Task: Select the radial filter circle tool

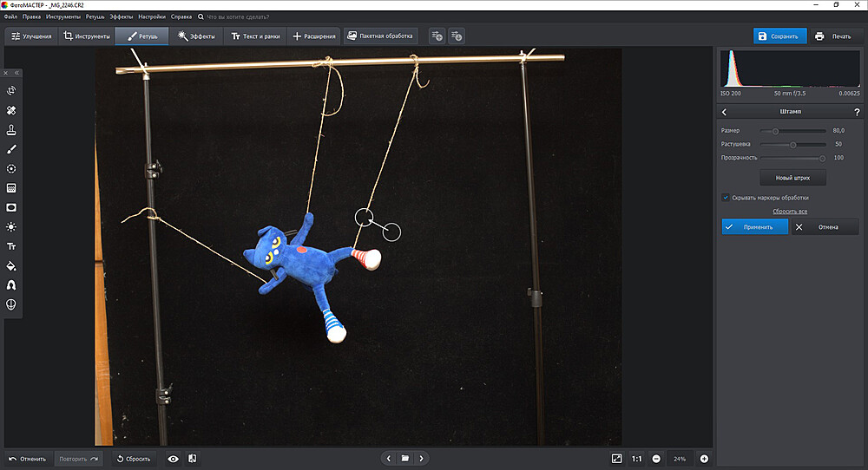Action: pos(11,168)
